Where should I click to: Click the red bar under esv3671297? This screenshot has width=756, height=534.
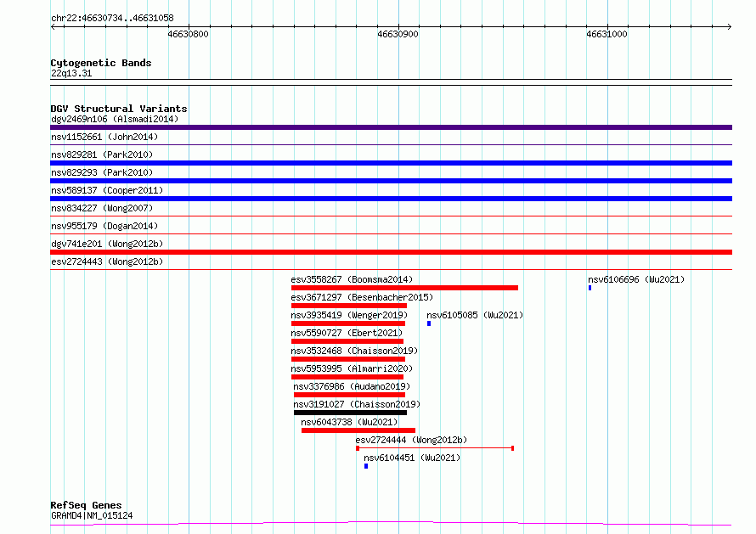tap(349, 306)
